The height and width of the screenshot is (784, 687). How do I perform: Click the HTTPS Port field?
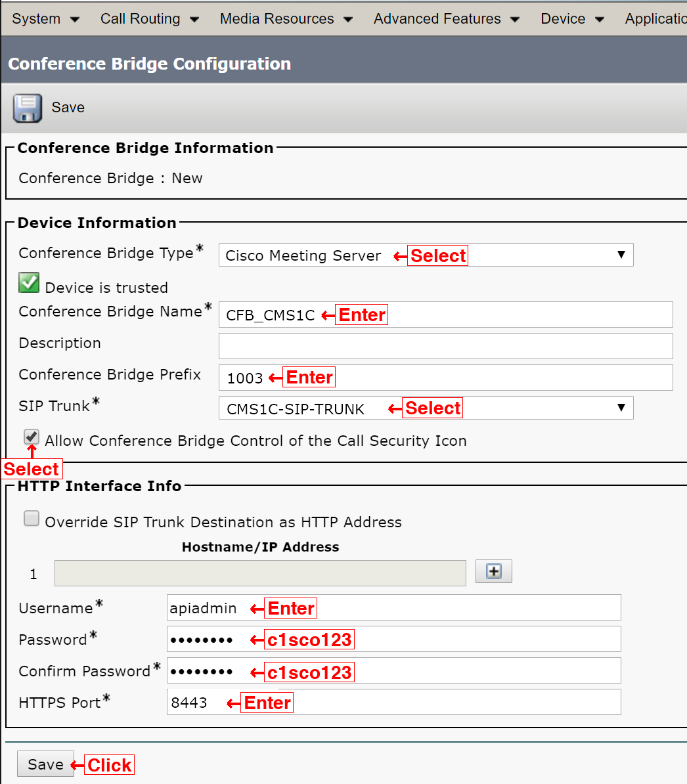coord(394,702)
